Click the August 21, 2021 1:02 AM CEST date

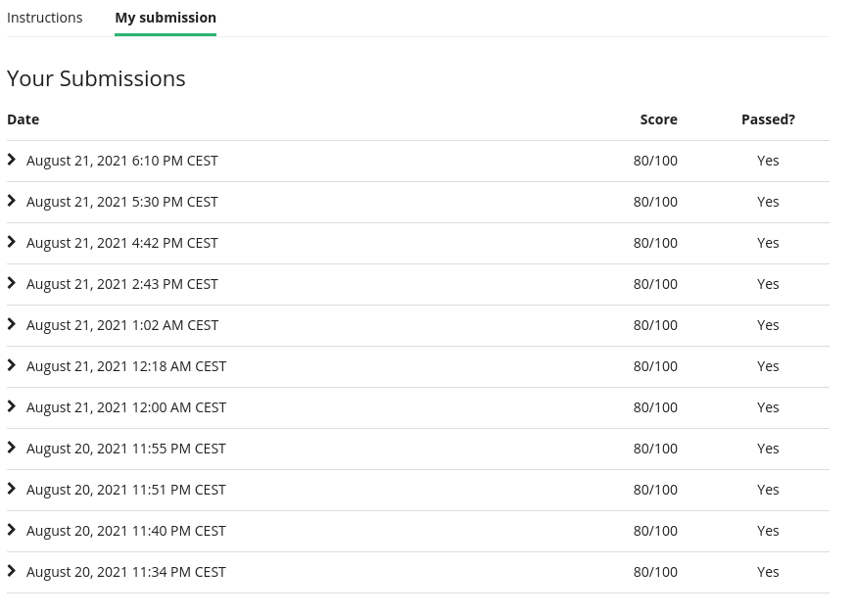tap(122, 325)
